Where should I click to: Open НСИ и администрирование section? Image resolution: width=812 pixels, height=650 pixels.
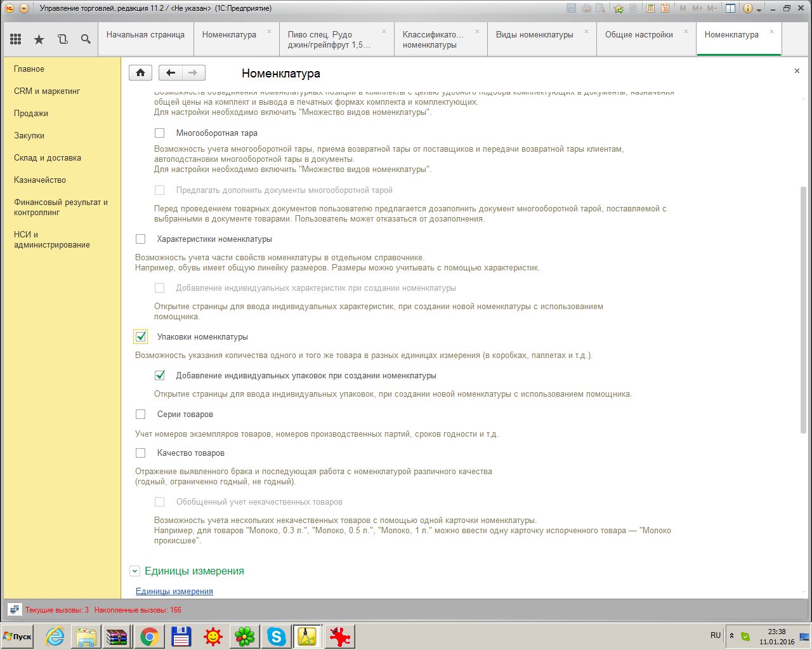click(52, 240)
